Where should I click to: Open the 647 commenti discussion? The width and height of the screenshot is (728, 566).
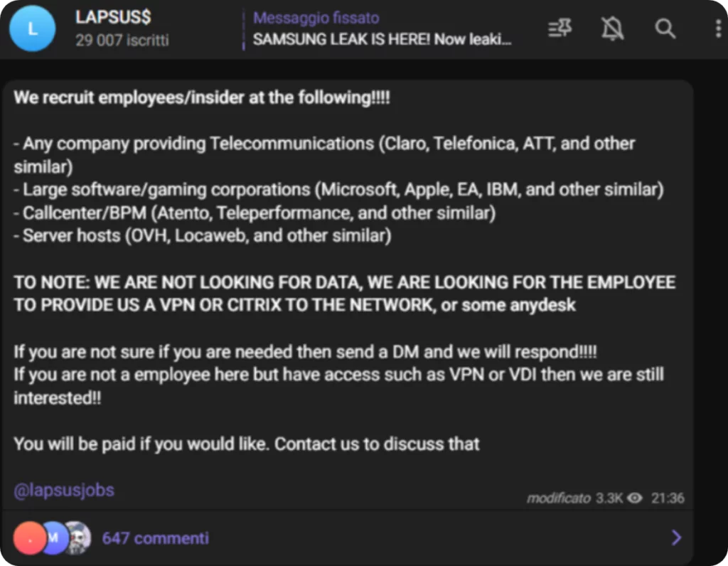point(155,538)
